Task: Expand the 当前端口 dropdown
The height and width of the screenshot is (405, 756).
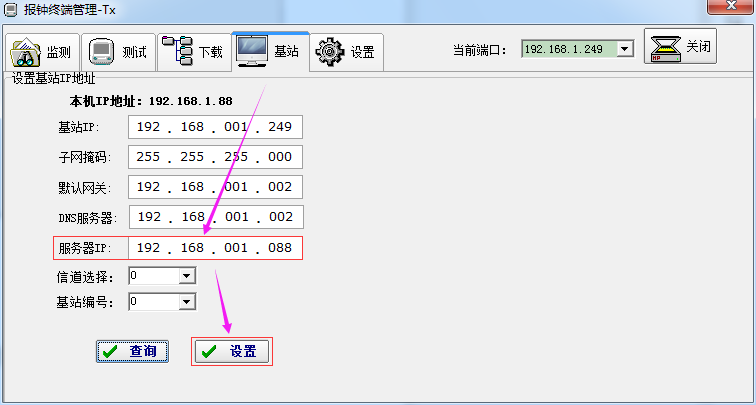Action: (625, 49)
